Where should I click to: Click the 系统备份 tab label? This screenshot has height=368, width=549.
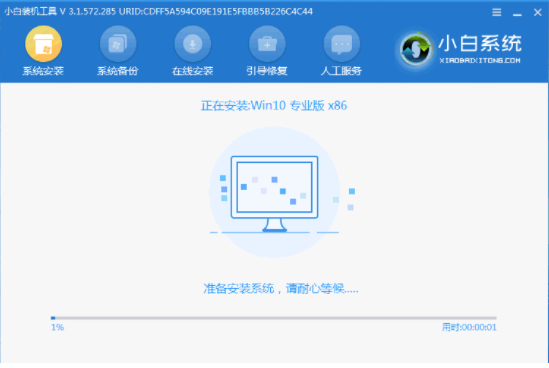pos(118,71)
